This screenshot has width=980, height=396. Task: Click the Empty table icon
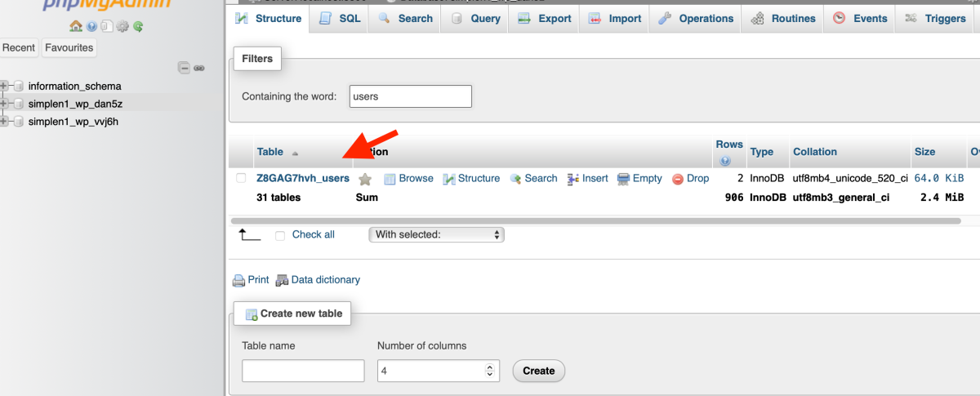pos(624,179)
